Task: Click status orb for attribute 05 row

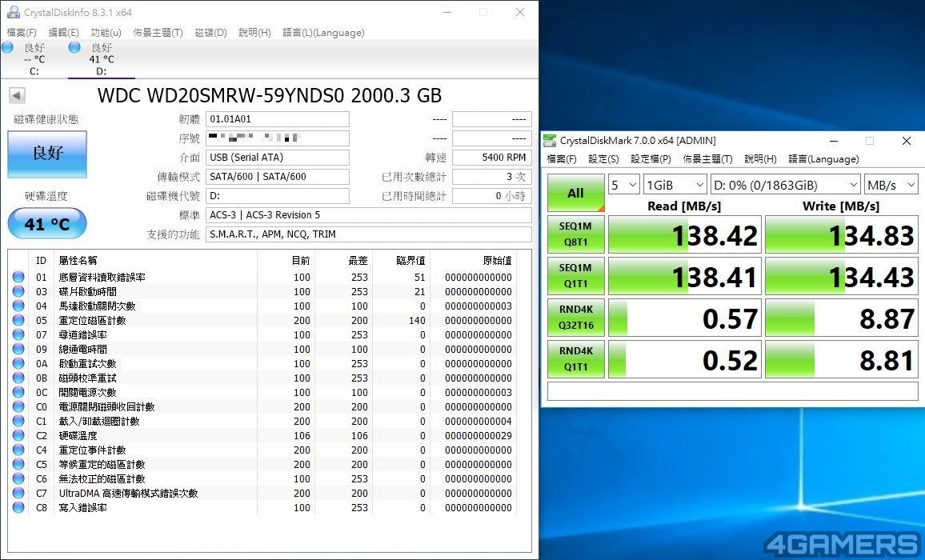Action: 18,321
